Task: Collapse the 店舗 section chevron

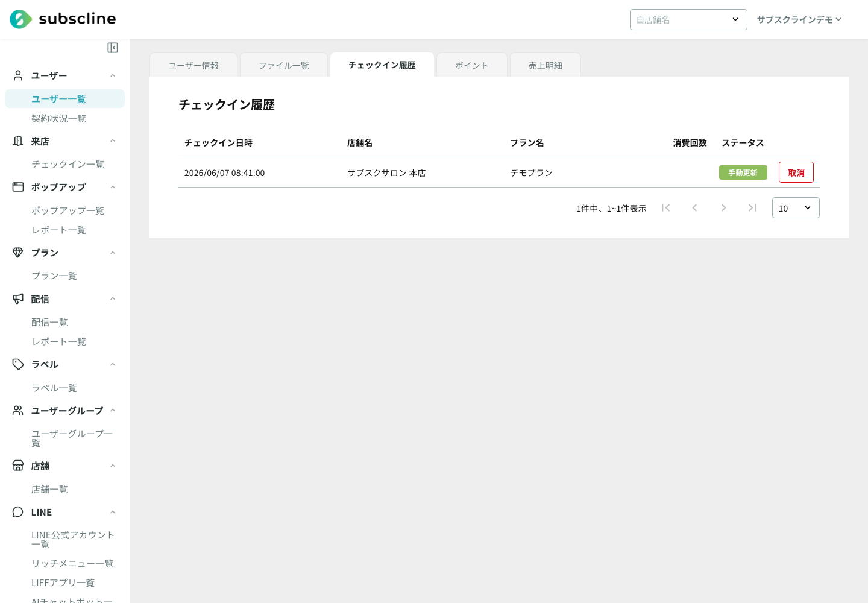Action: 113,466
